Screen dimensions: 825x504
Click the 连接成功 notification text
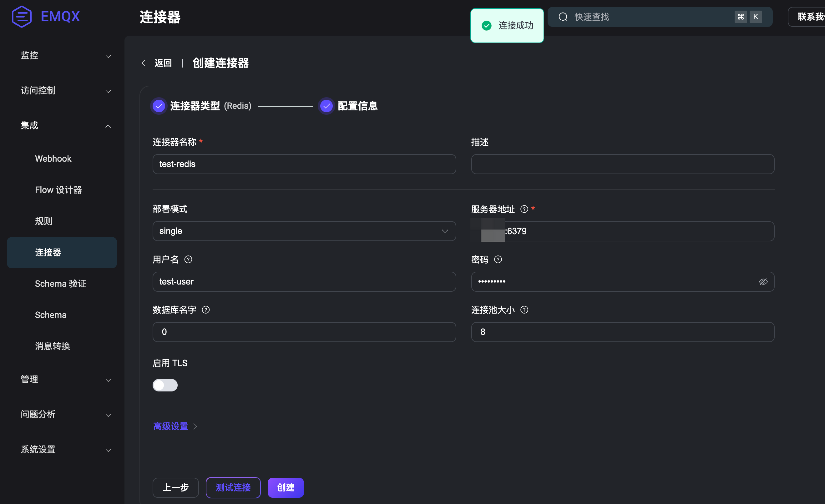coord(516,25)
